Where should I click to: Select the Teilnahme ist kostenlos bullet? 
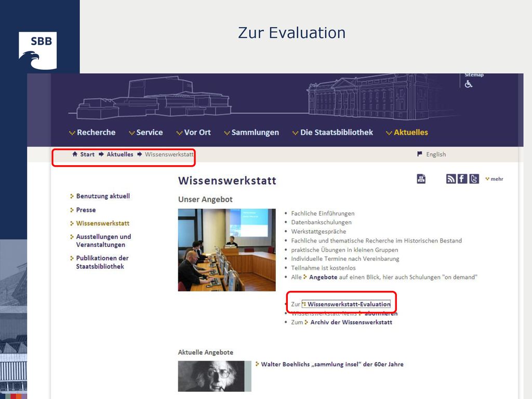(x=323, y=268)
